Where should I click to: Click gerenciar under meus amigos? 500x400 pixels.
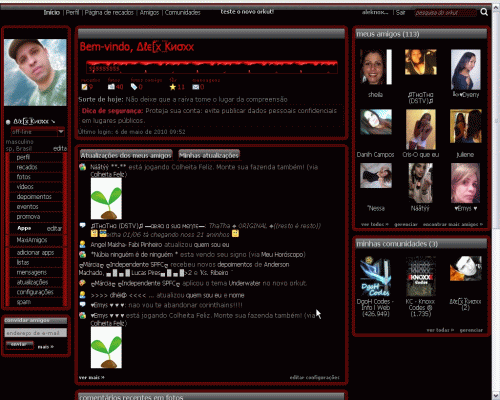pyautogui.click(x=406, y=225)
